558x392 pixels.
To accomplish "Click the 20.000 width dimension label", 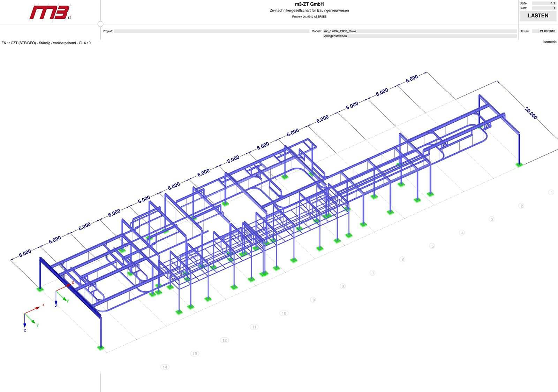I will coord(530,113).
